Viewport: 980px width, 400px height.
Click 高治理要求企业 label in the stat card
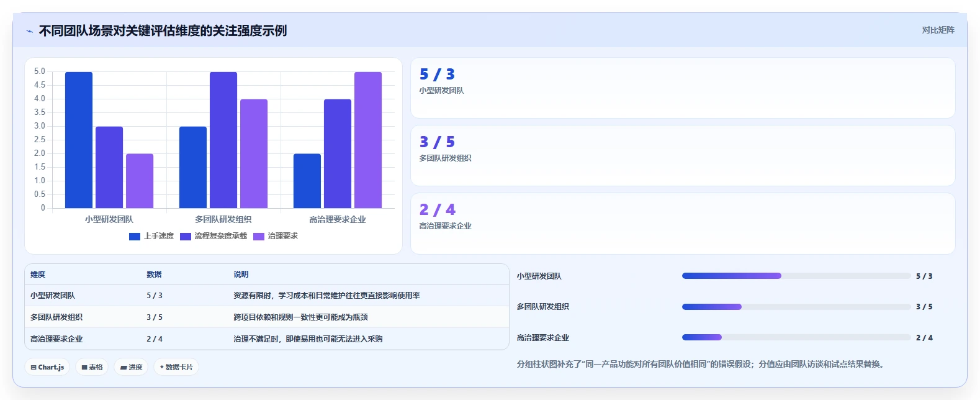pyautogui.click(x=445, y=226)
